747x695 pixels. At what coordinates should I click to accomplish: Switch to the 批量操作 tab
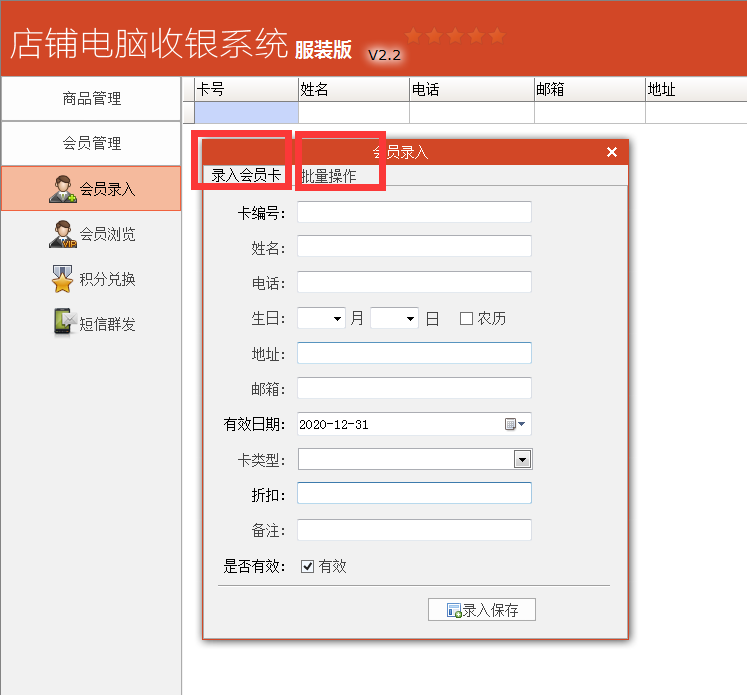tap(329, 176)
